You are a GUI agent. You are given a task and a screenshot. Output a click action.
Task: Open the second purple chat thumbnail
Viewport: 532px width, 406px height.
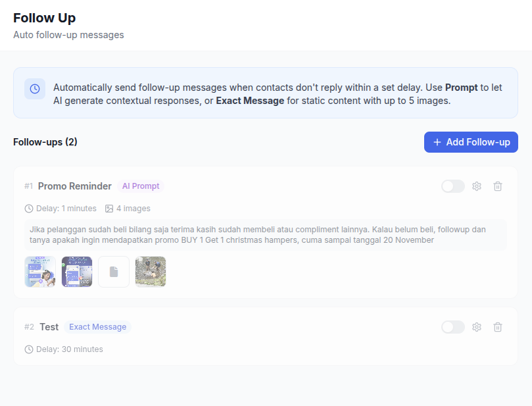point(77,272)
